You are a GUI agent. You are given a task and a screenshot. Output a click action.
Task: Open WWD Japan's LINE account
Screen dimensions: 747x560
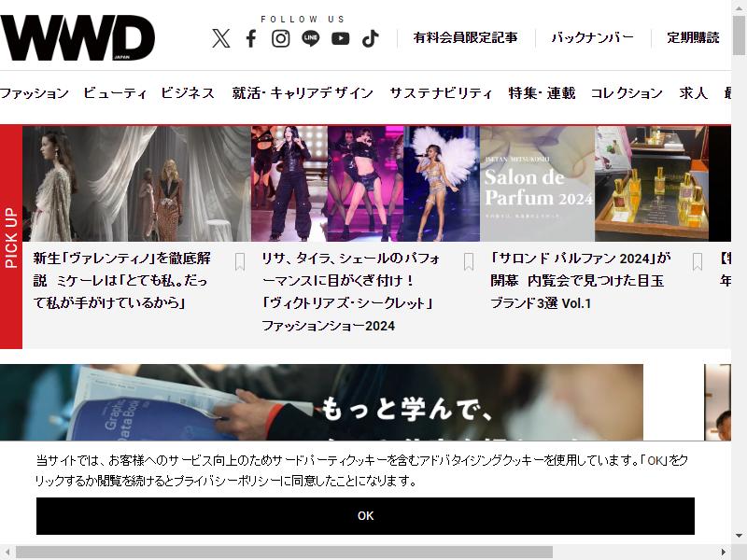(311, 38)
